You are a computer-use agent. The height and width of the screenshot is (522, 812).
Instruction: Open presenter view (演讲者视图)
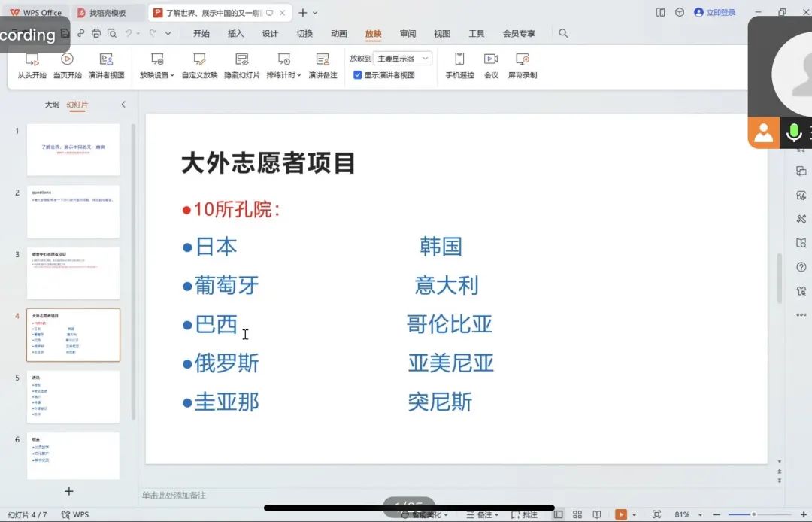[106, 65]
